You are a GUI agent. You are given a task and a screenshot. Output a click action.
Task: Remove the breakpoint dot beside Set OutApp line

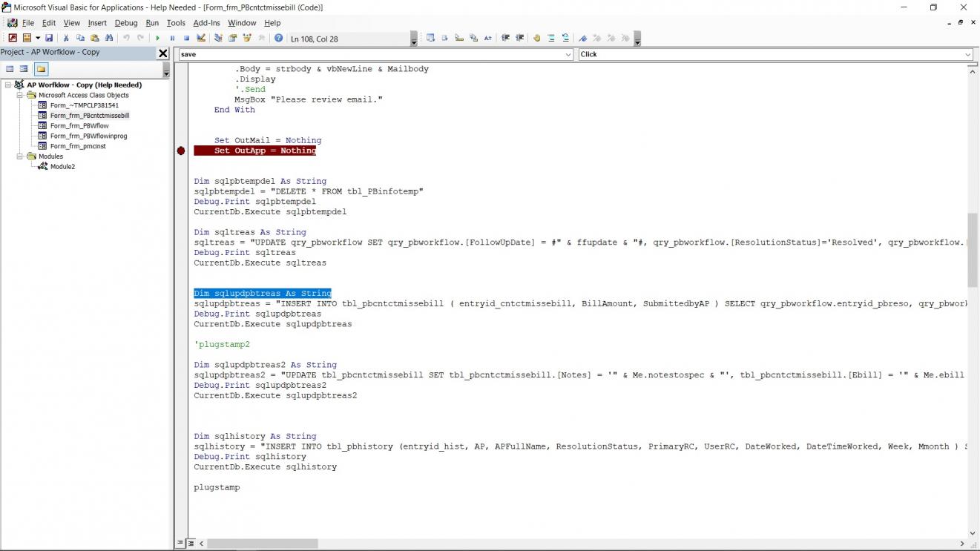click(181, 151)
